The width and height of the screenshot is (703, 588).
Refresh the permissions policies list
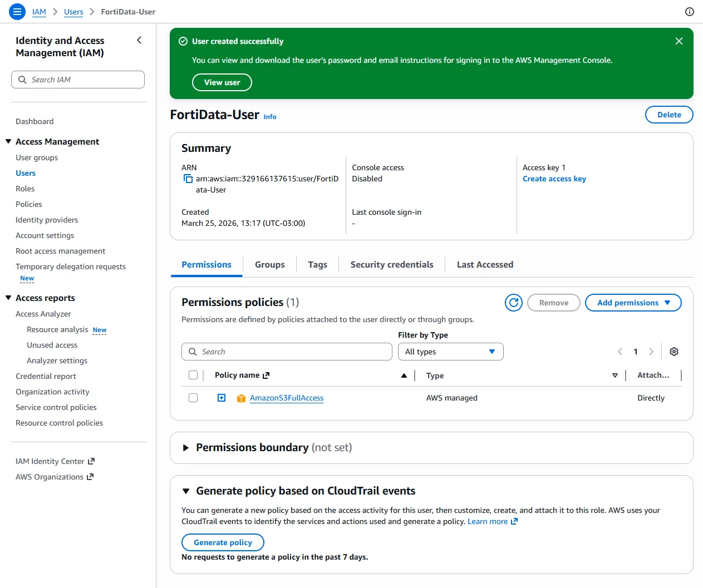[514, 303]
